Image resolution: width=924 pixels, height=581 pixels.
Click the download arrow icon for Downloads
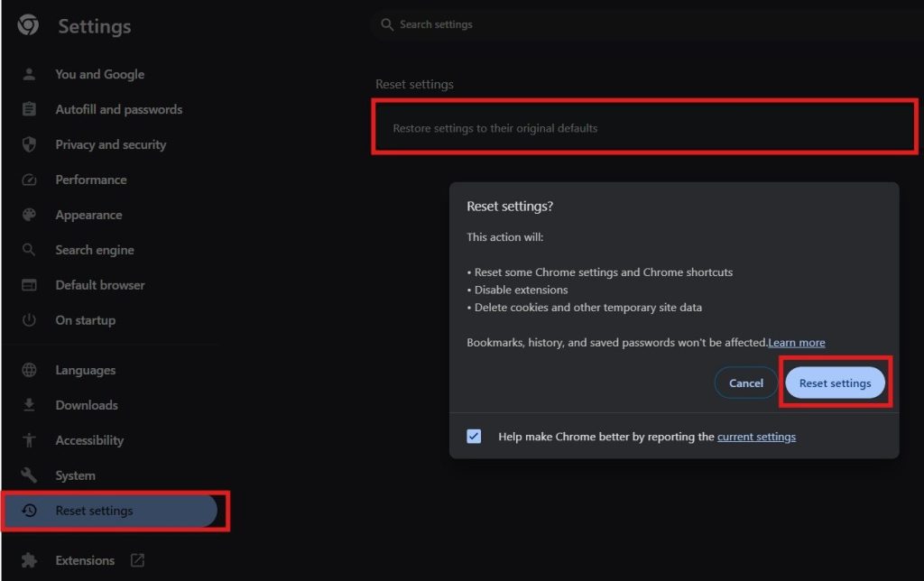coord(29,405)
